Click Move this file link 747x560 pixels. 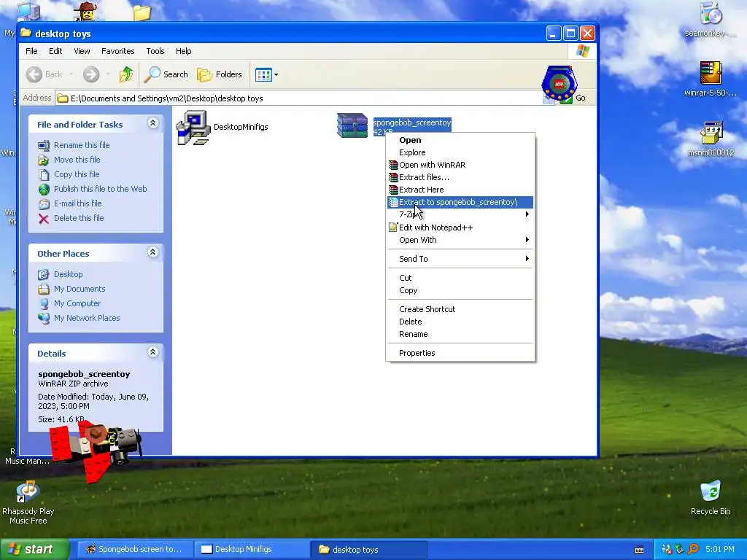click(x=77, y=160)
